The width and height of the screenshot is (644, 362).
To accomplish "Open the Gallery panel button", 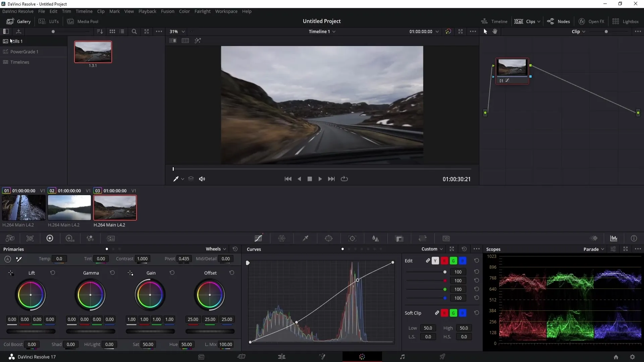I will pyautogui.click(x=19, y=21).
